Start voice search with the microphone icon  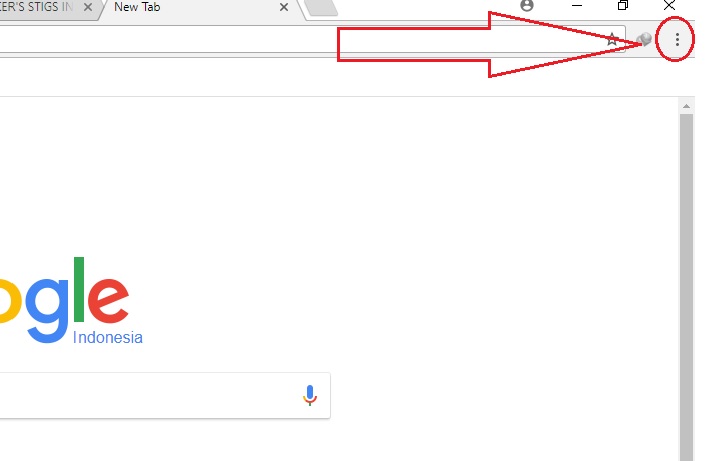coord(310,395)
